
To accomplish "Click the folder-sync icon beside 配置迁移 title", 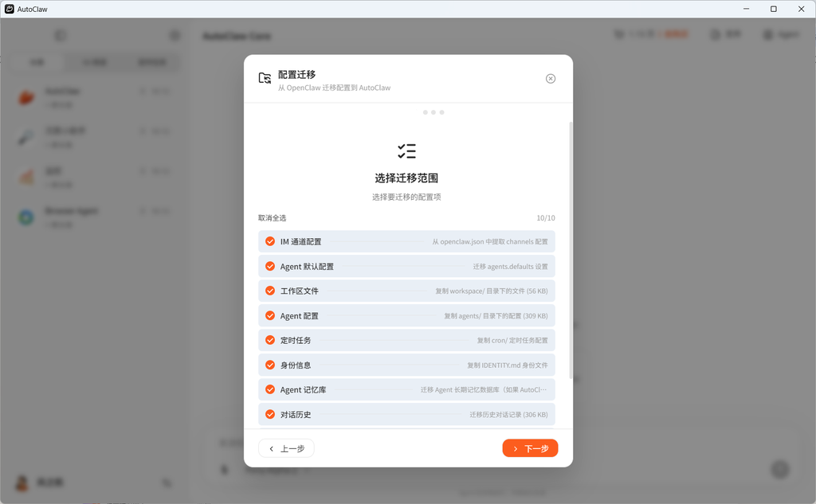I will click(x=265, y=79).
